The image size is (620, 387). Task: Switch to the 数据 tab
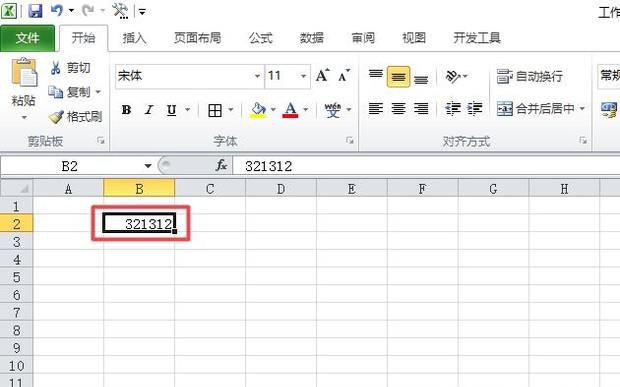[x=312, y=38]
